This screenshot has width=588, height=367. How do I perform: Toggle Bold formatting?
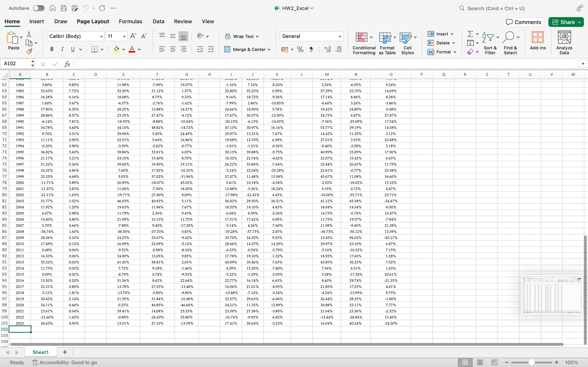[52, 49]
